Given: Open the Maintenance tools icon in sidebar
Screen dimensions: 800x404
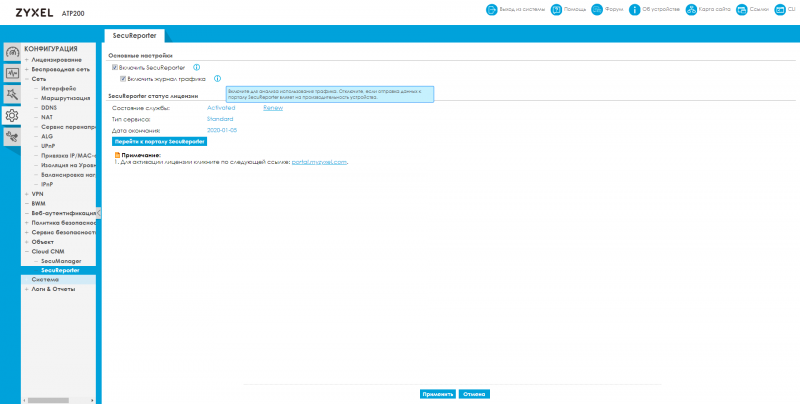Looking at the screenshot, I should [12, 137].
